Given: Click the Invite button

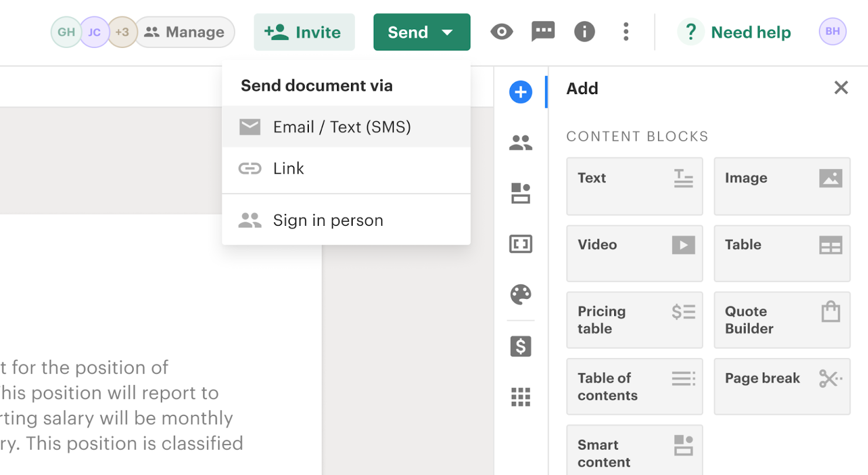Looking at the screenshot, I should click(304, 32).
